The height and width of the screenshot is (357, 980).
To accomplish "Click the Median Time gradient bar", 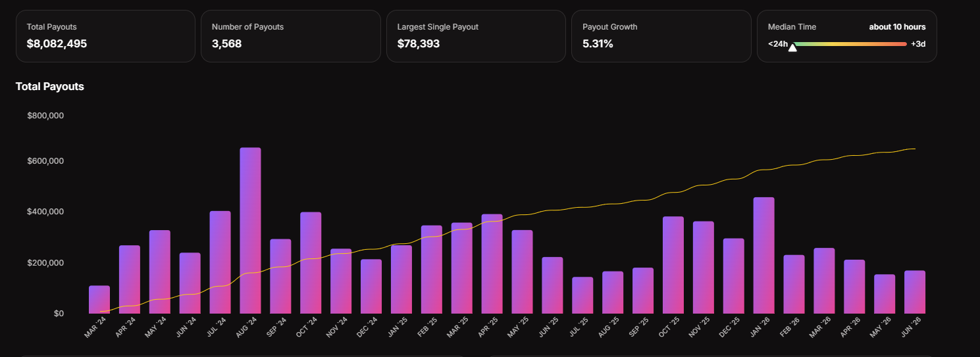I will 849,44.
